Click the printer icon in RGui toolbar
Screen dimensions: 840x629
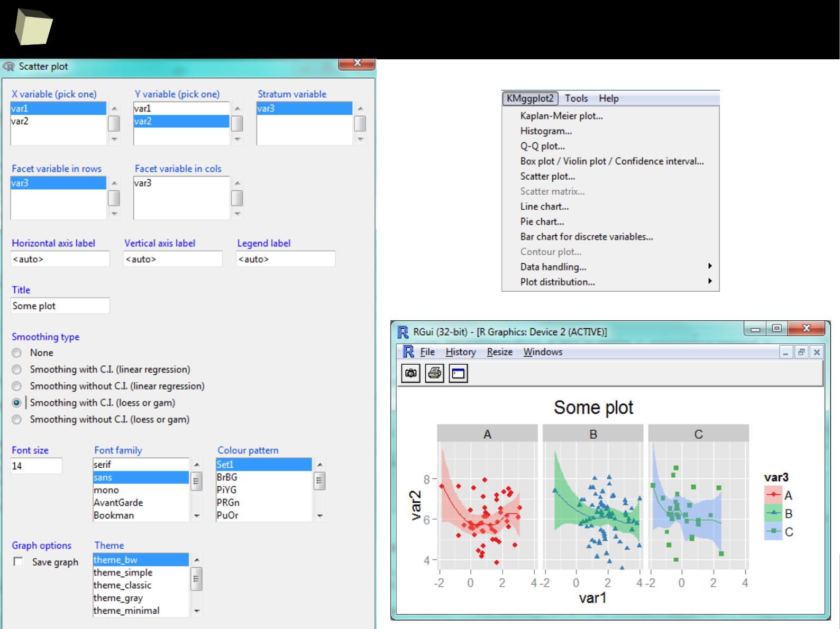(x=435, y=374)
